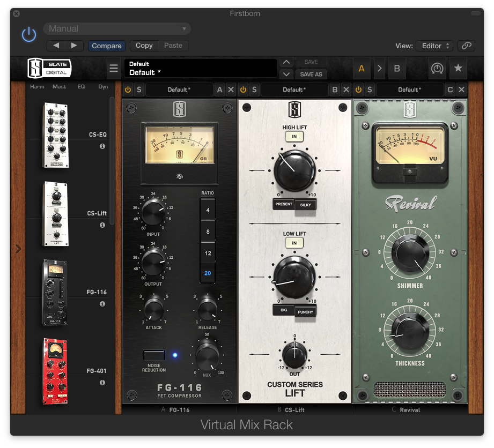Remove module from slot C
This screenshot has width=494, height=448.
[462, 89]
